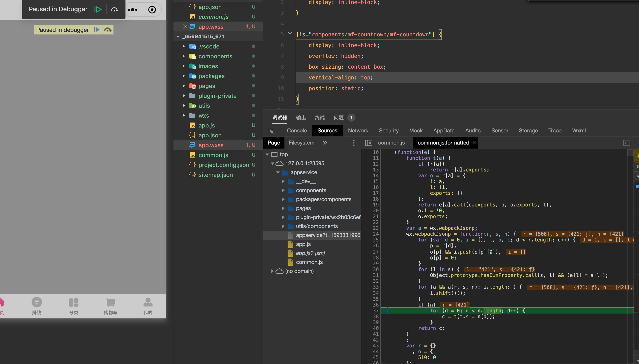Viewport: 639px width, 364px height.
Task: Collapse the appservice folder in Sources tree
Action: (278, 173)
